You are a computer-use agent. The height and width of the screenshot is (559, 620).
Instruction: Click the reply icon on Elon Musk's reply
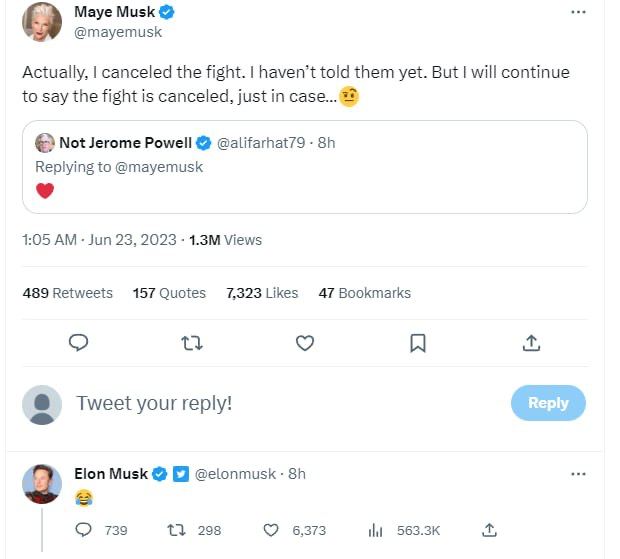pyautogui.click(x=85, y=530)
